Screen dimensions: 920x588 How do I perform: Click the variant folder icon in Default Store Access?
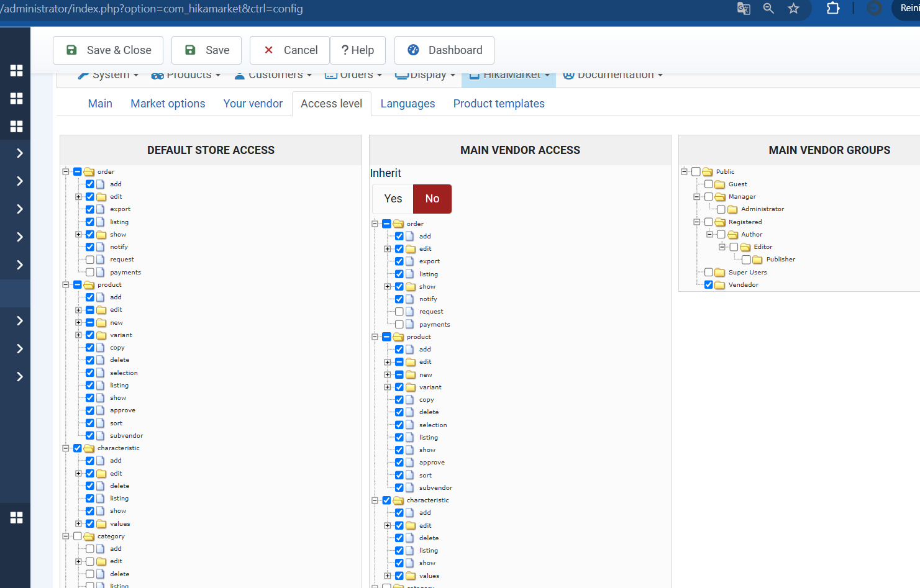(101, 335)
